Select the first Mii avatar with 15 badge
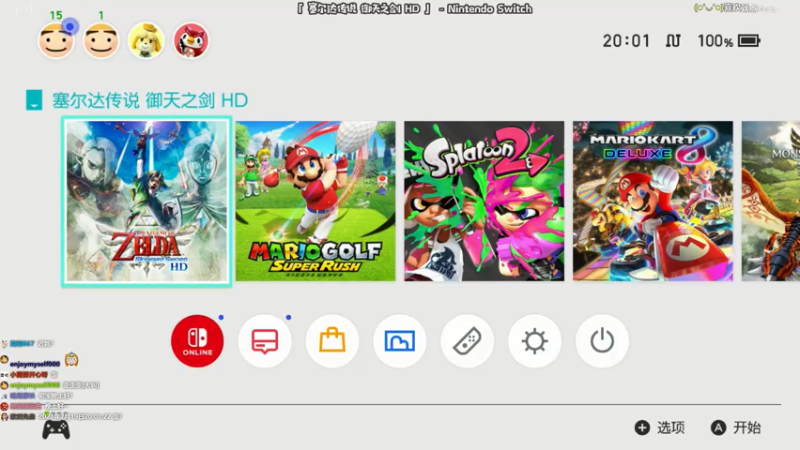800x450 pixels. point(56,40)
